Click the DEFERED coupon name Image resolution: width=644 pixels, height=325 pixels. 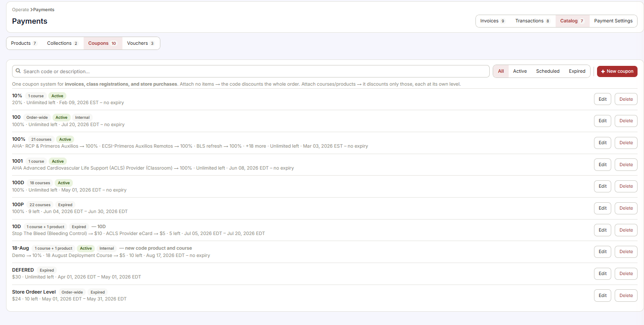[23, 270]
